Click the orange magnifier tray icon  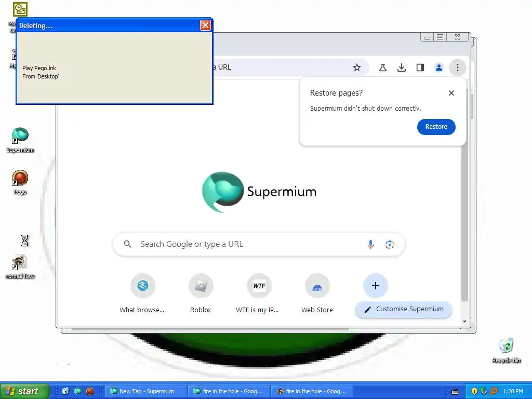coord(494,391)
